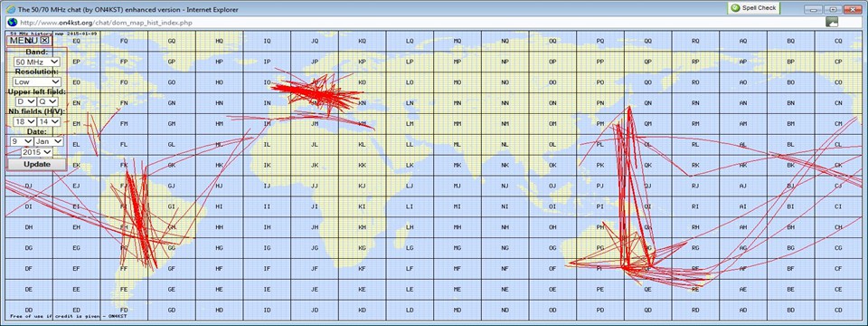Open the day dropdown showing 9
Screen dimensions: 868x326
22,141
